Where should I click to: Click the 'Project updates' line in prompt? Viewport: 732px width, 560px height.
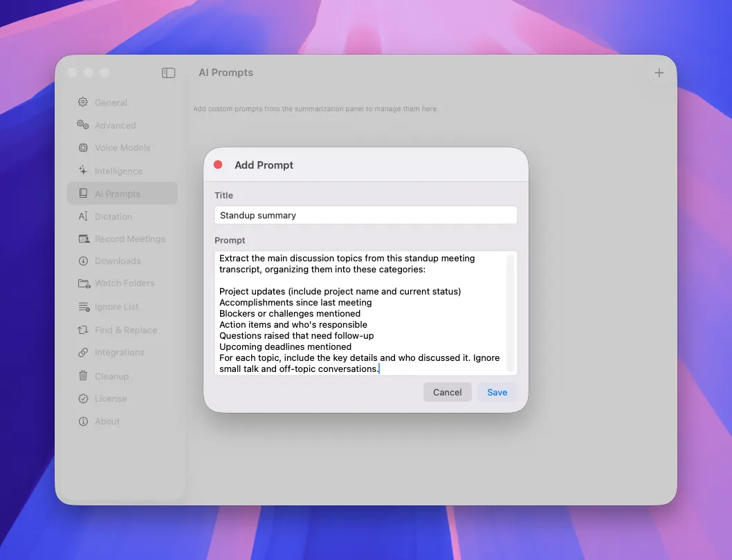340,291
